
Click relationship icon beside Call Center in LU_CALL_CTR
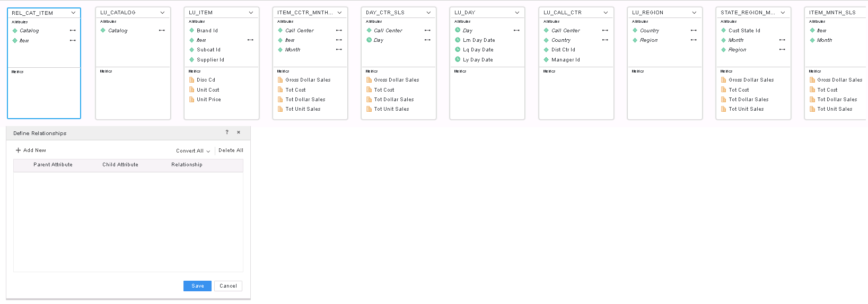pyautogui.click(x=605, y=31)
